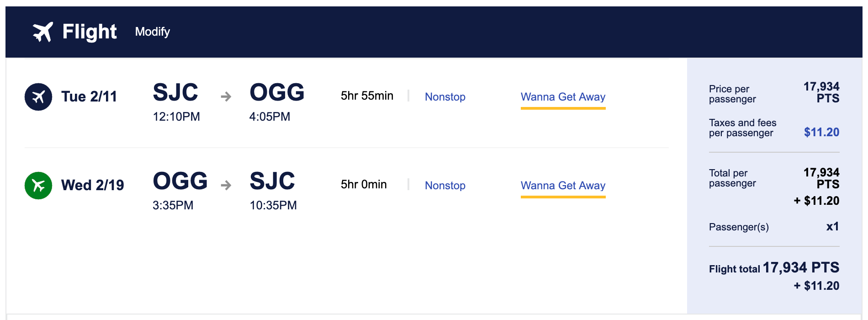Click the Passenger(s) x1 count
Viewport: 868px width, 320px height.
832,226
